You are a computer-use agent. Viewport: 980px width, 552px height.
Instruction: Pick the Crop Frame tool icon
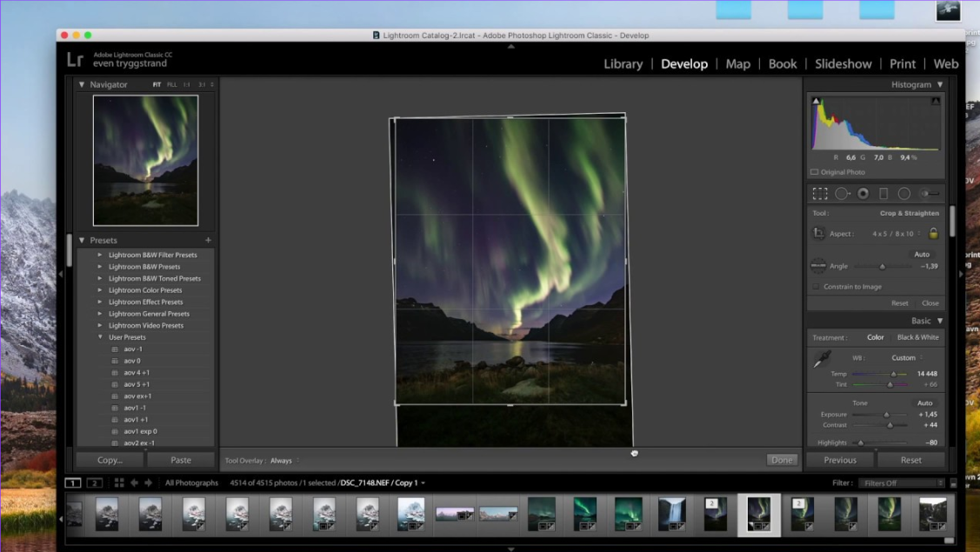pyautogui.click(x=818, y=234)
